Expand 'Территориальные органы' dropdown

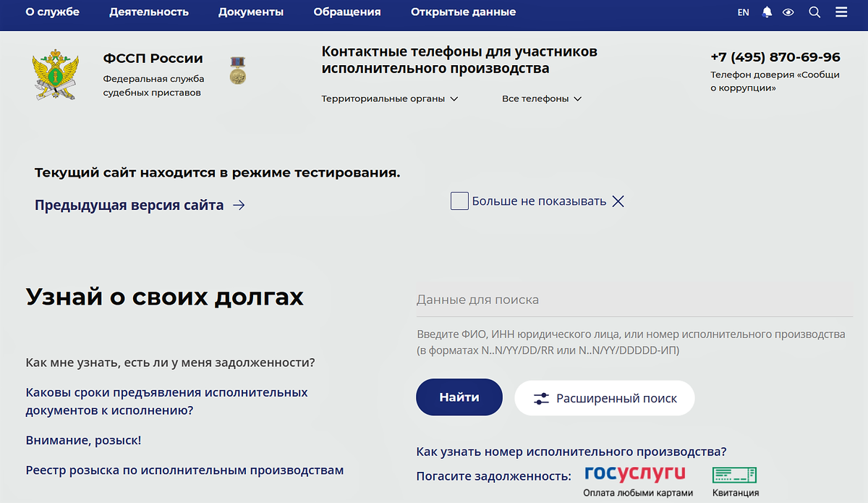(390, 98)
